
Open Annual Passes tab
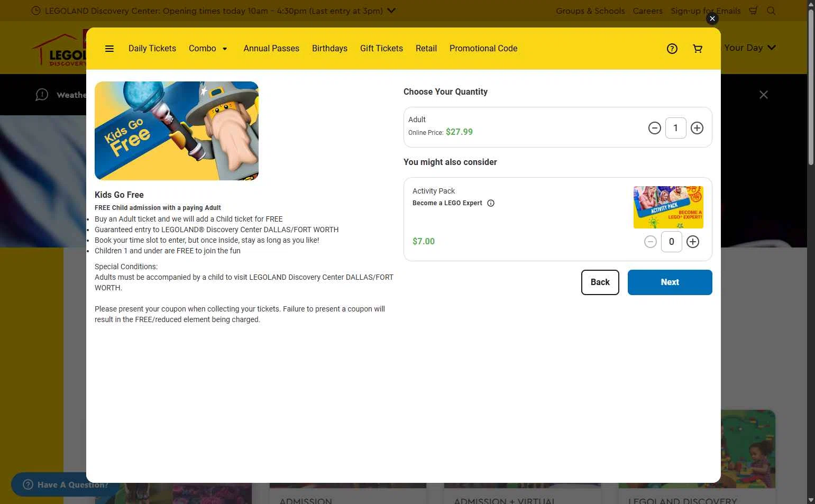(271, 49)
